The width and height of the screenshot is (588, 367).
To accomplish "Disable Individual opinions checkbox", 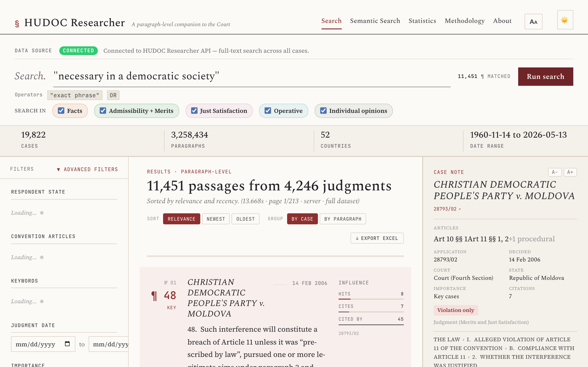I will click(323, 111).
